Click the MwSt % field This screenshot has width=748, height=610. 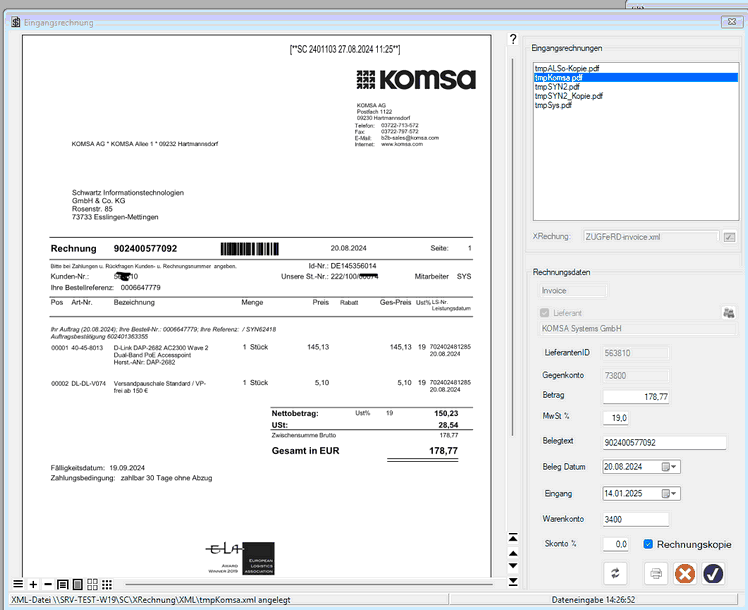[x=615, y=418]
